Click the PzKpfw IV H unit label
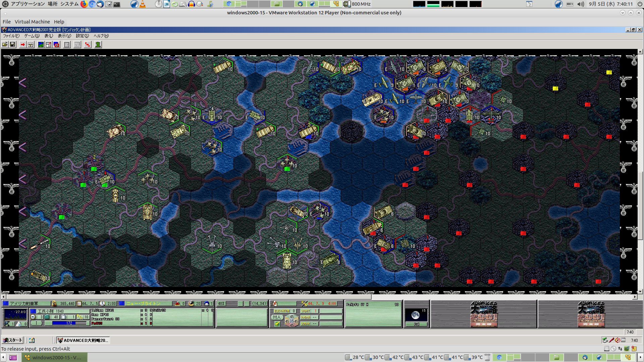This screenshot has height=362, width=644. coord(358,305)
